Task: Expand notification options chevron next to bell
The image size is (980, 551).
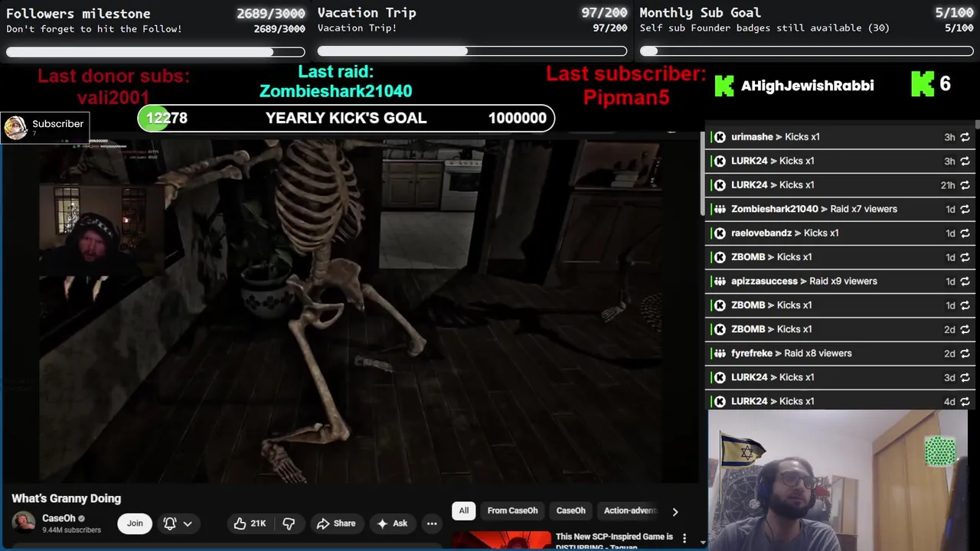Action: click(x=188, y=523)
